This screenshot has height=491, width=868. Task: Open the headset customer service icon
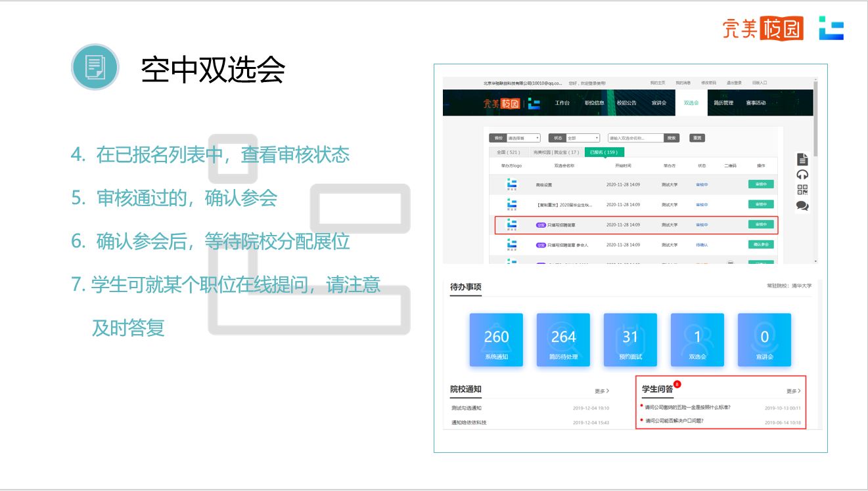tap(802, 175)
